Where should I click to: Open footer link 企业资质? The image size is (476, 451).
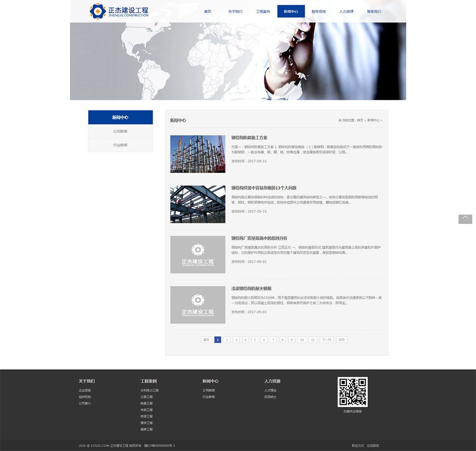[x=85, y=390]
